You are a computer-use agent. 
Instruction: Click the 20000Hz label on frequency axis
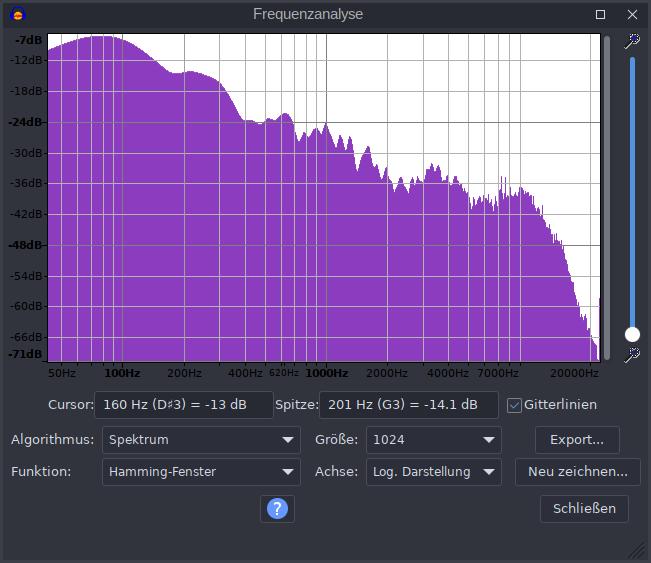574,373
